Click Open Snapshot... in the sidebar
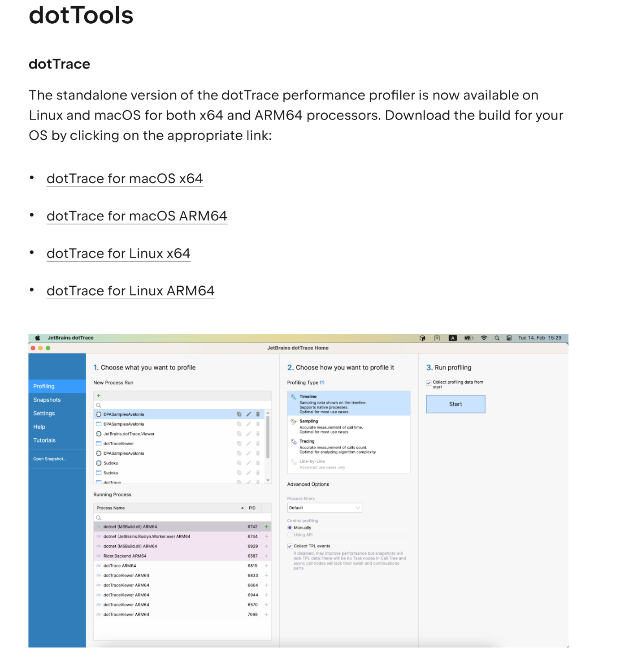This screenshot has height=672, width=620. click(50, 459)
